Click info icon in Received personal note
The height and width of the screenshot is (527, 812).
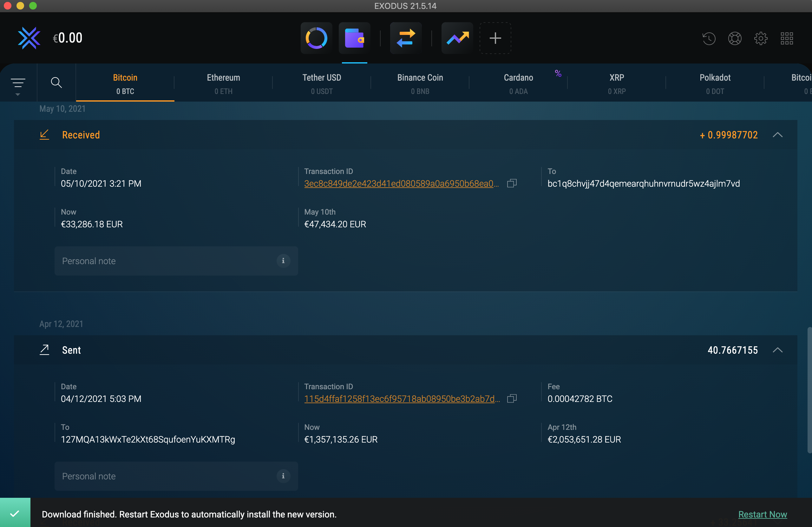pos(283,261)
